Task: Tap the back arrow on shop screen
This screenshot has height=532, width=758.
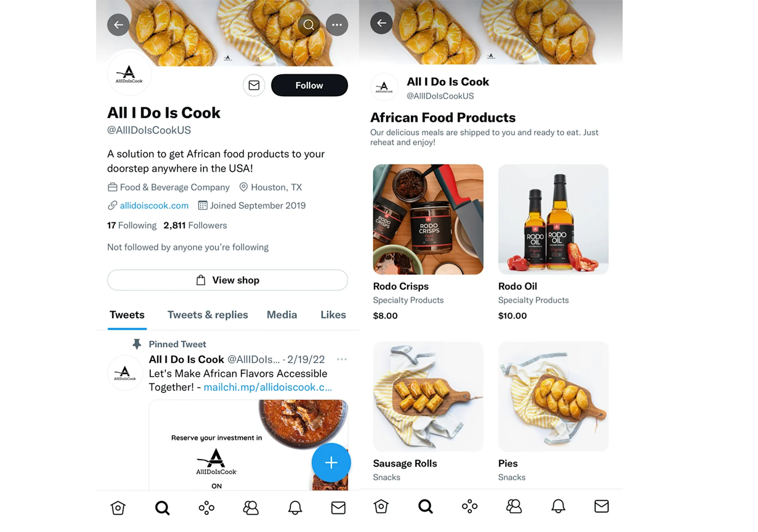Action: pos(381,23)
